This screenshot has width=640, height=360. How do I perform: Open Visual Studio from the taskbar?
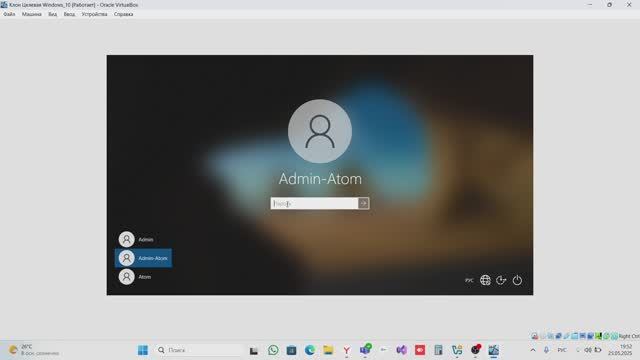[402, 350]
